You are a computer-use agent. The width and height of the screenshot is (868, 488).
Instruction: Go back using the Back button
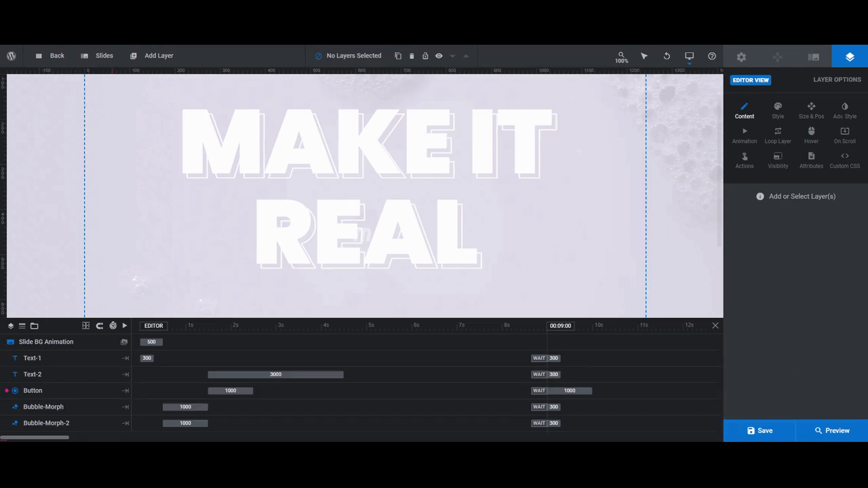point(50,56)
